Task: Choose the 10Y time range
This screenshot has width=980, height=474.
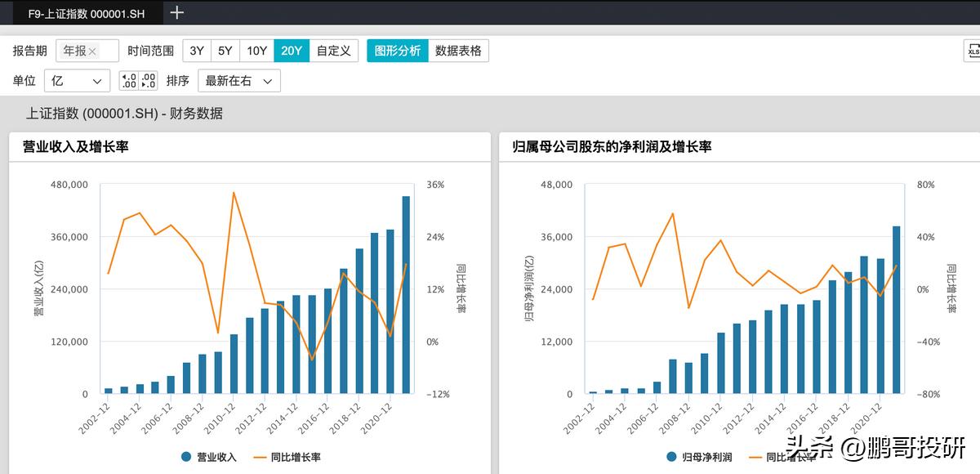Action: pos(257,50)
